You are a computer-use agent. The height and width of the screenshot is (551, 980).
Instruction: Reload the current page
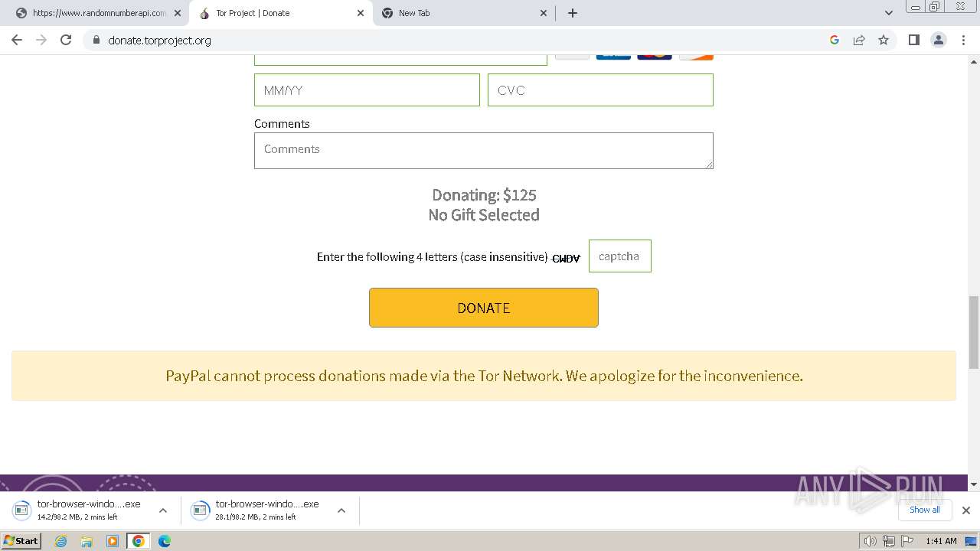66,40
